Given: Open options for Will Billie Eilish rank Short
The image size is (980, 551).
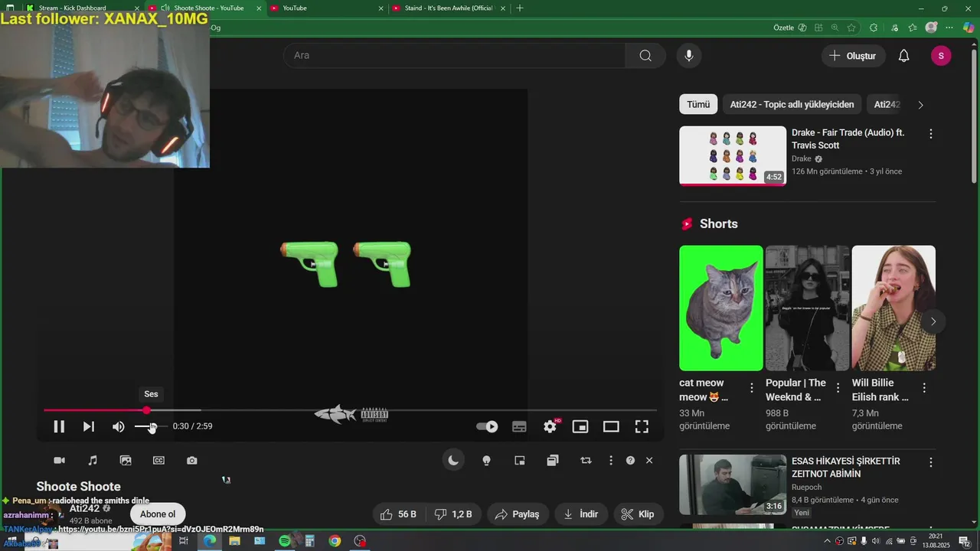Looking at the screenshot, I should [925, 388].
